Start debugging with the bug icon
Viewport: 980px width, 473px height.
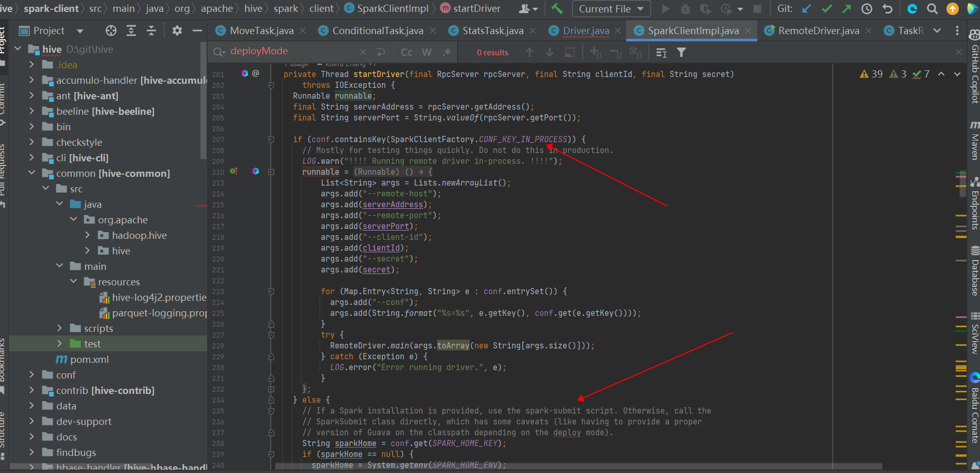686,9
